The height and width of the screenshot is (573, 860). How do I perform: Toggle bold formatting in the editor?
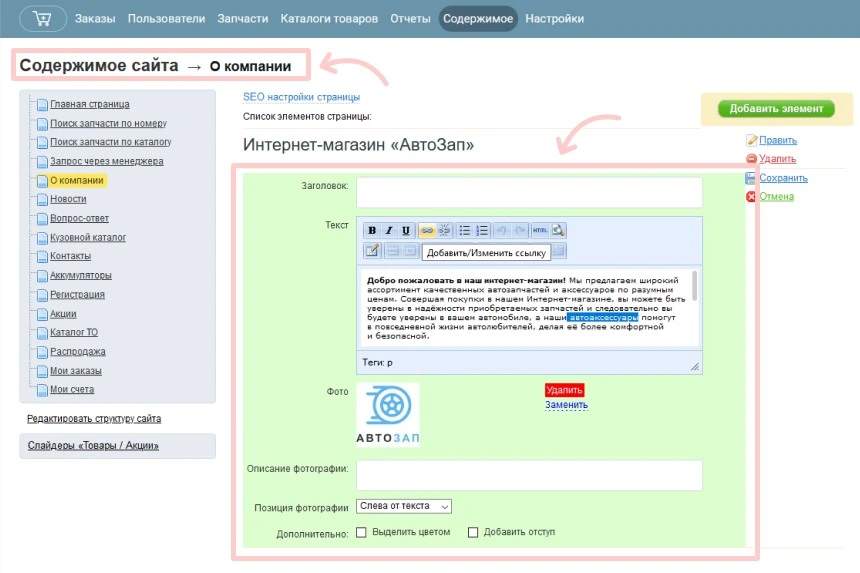coord(372,230)
